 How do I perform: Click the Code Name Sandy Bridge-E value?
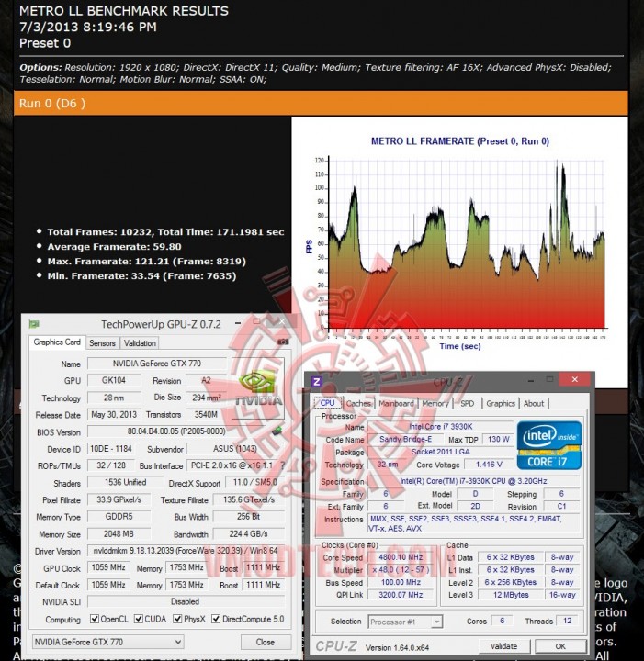pyautogui.click(x=405, y=439)
